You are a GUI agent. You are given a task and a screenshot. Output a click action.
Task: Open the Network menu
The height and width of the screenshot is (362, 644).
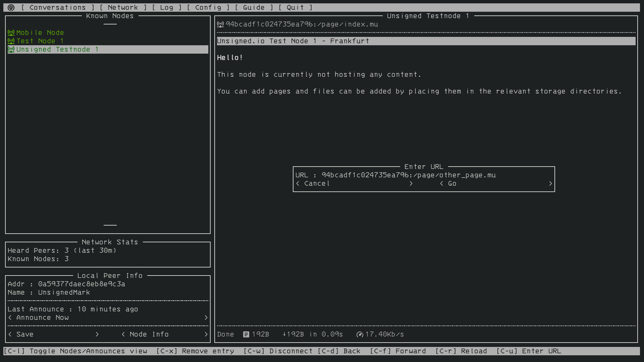(124, 7)
